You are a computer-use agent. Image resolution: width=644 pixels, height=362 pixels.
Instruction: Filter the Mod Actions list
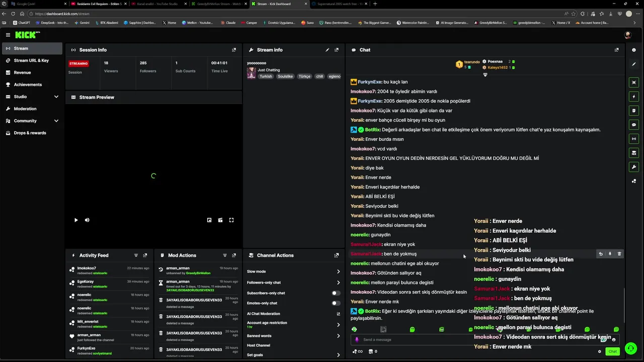click(225, 255)
